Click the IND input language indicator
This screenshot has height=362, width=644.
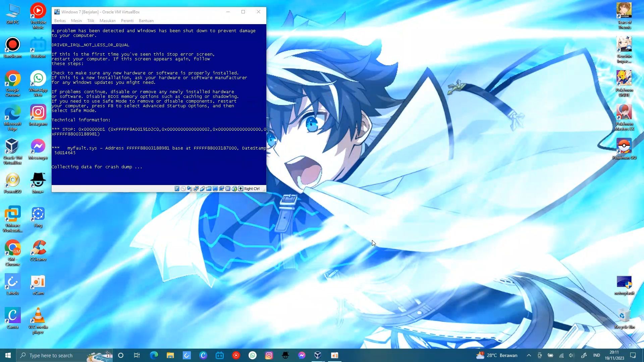click(596, 355)
